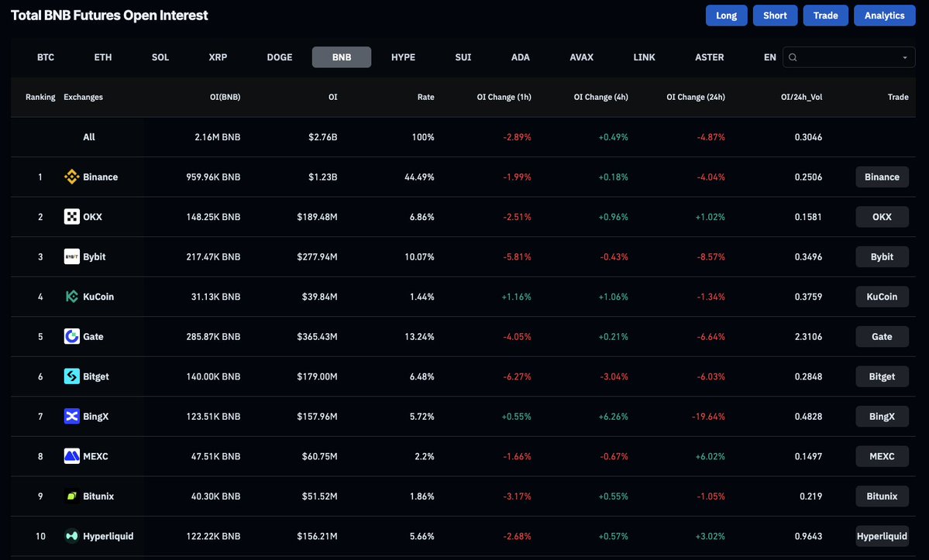This screenshot has height=560, width=929.
Task: Switch to the SUI tab
Action: (463, 57)
